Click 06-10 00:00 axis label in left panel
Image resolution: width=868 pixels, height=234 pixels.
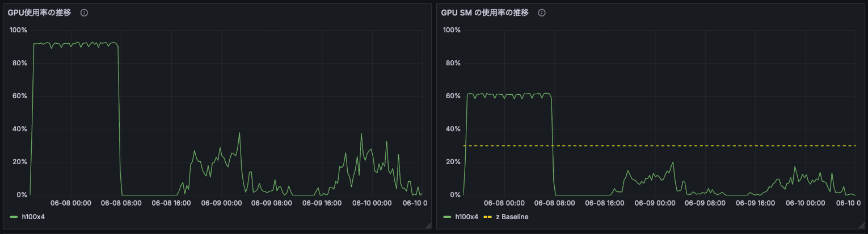point(372,203)
